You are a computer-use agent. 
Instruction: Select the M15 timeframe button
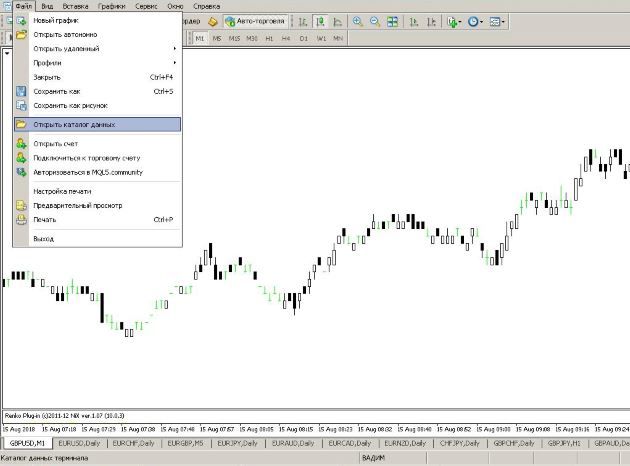coord(234,38)
